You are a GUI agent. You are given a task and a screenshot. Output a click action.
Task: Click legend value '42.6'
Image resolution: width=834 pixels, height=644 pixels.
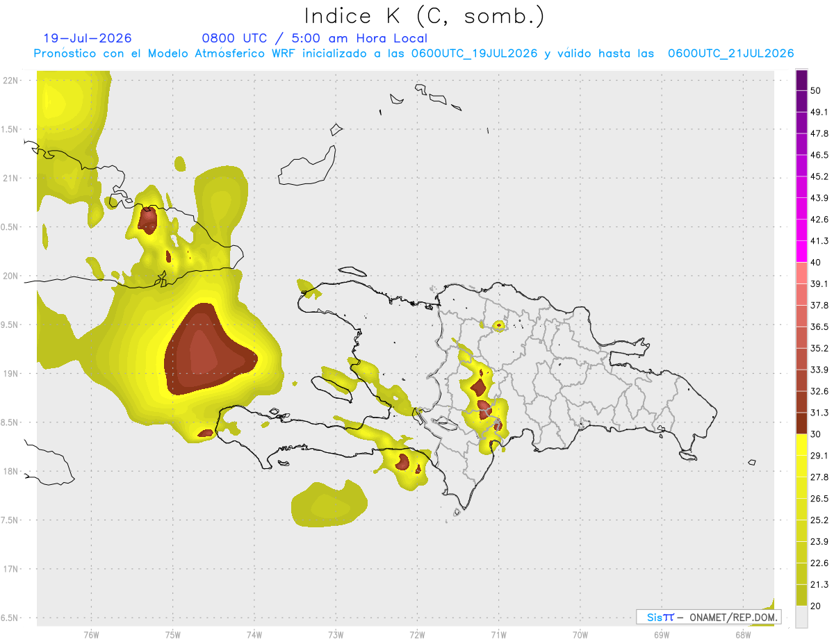[819, 220]
